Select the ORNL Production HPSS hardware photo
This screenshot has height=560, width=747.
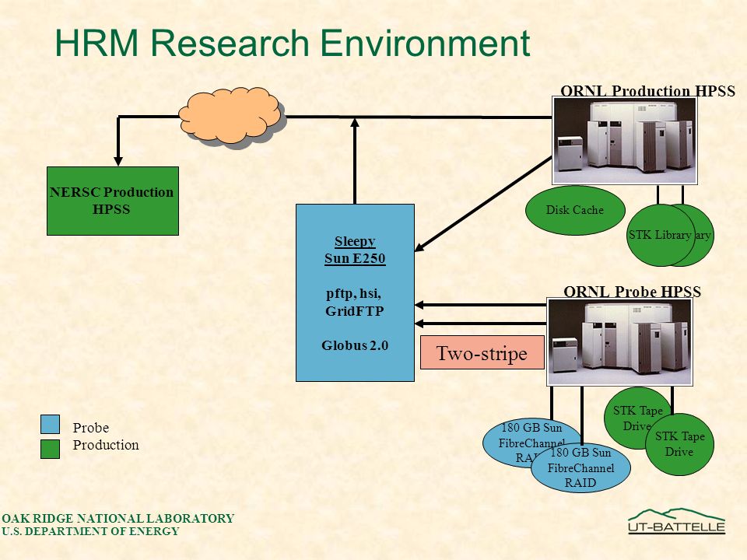pos(625,141)
